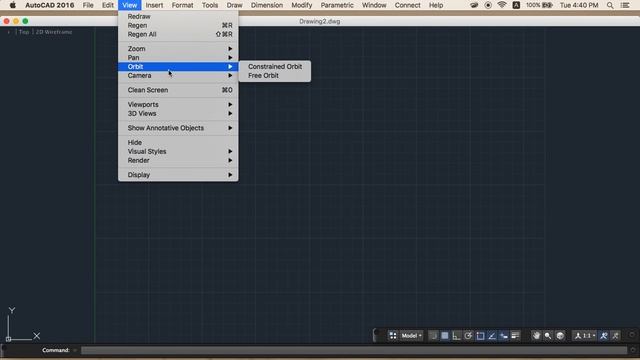Expand the Display submenu

coord(178,175)
